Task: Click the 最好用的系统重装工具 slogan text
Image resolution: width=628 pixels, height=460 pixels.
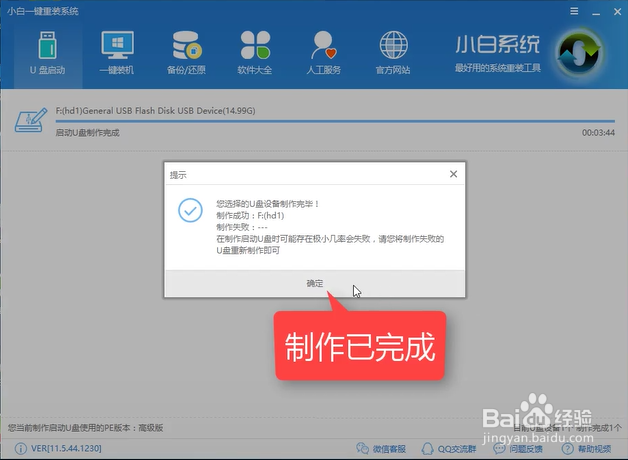Action: [498, 68]
